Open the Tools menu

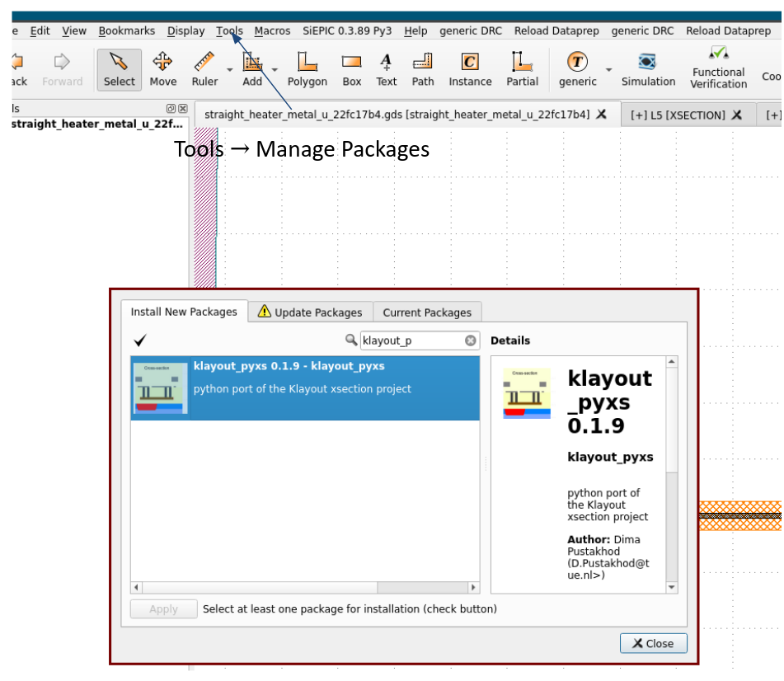229,31
